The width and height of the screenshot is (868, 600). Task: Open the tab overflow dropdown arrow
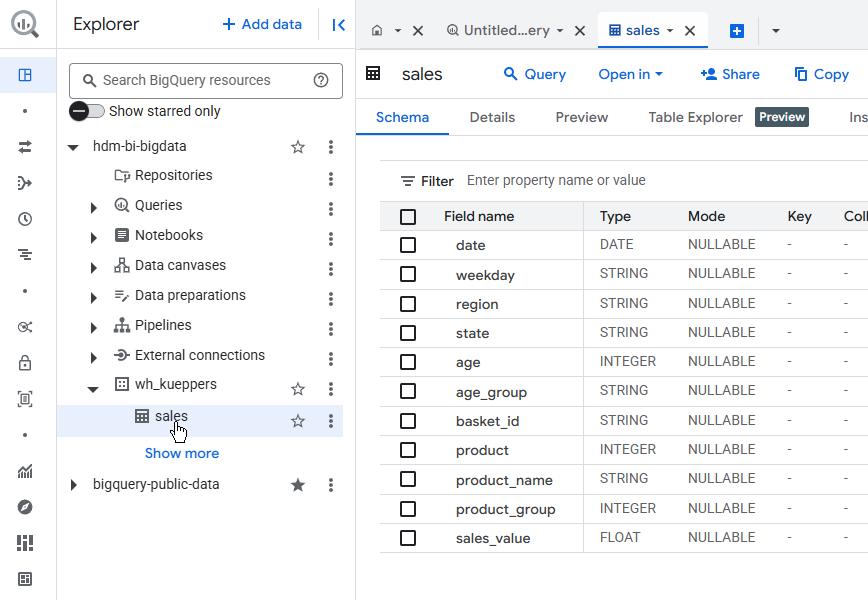coord(776,31)
